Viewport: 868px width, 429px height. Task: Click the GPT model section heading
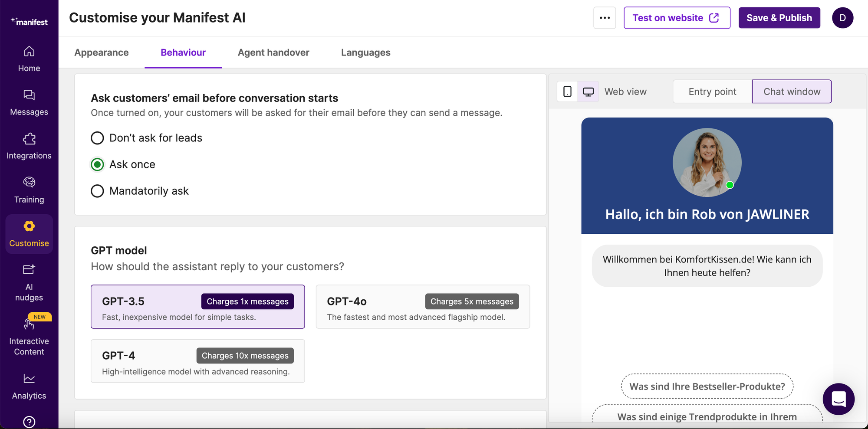coord(119,250)
